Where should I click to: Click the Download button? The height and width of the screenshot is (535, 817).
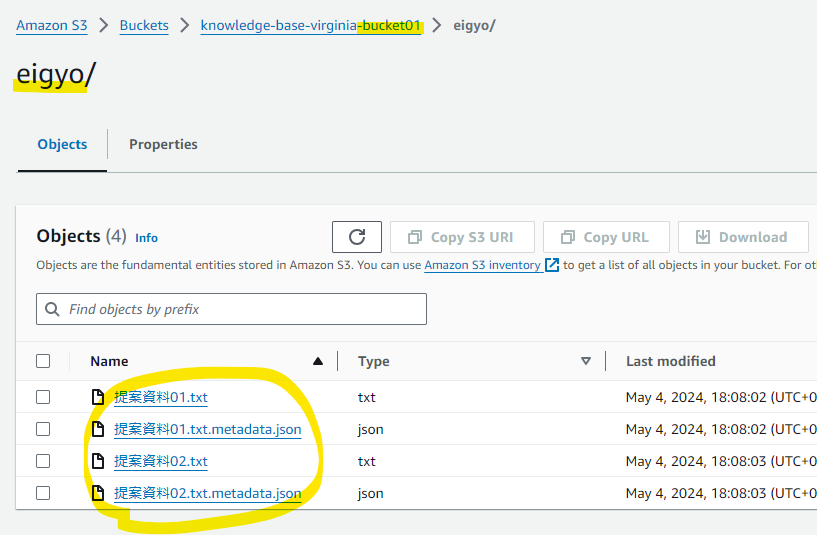(x=743, y=237)
